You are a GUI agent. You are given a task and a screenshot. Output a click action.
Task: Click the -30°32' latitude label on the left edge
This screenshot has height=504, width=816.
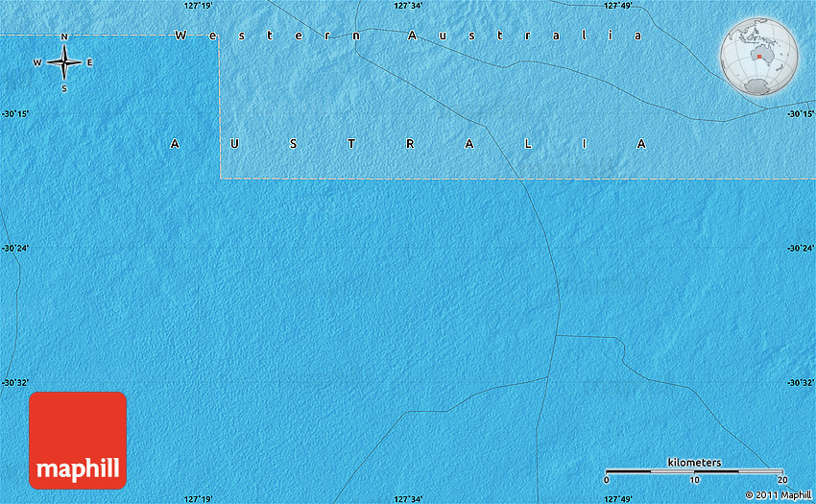click(x=15, y=383)
